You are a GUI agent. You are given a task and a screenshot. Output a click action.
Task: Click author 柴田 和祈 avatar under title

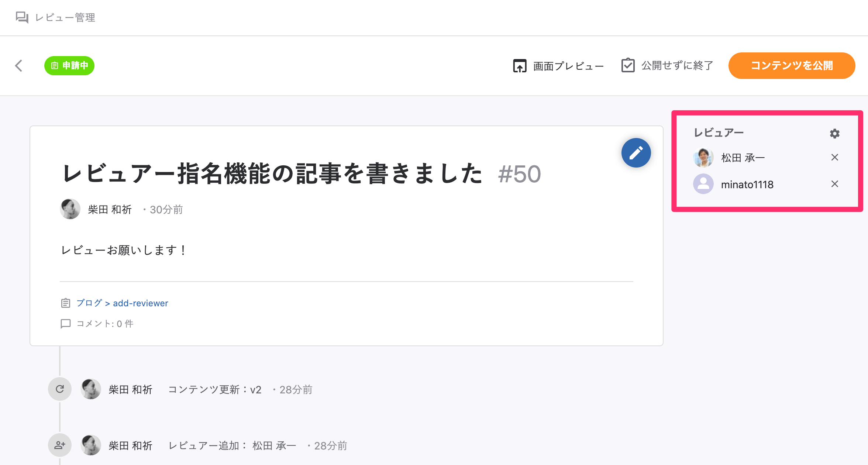(x=70, y=209)
